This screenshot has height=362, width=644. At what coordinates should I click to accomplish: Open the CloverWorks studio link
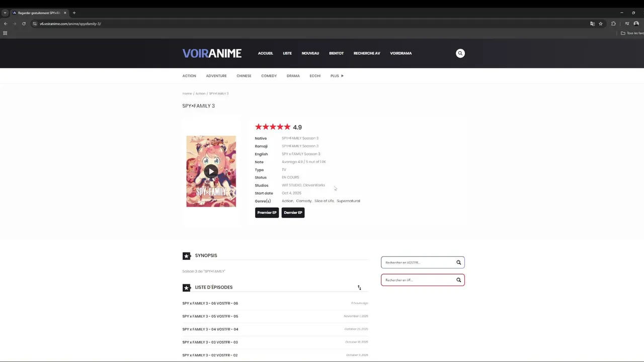pyautogui.click(x=314, y=185)
